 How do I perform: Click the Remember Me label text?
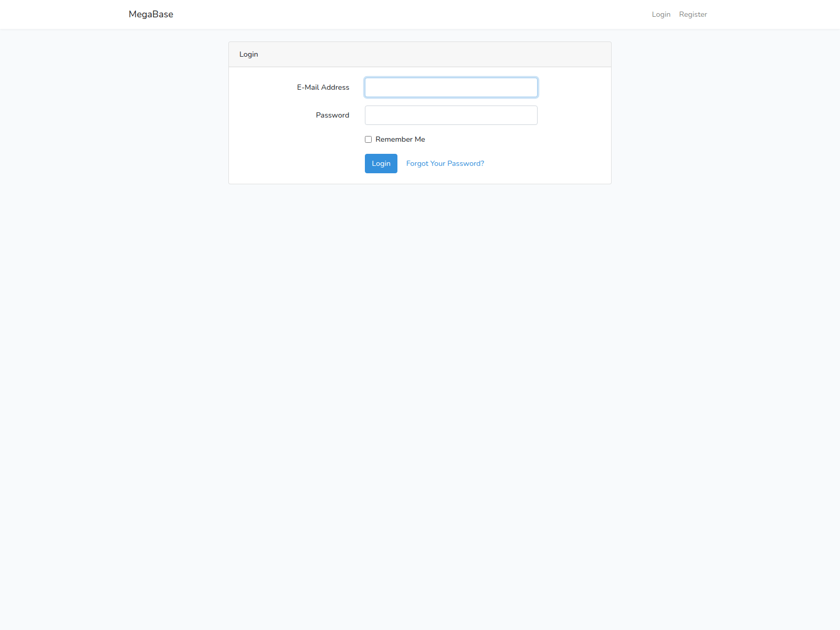[x=400, y=139]
